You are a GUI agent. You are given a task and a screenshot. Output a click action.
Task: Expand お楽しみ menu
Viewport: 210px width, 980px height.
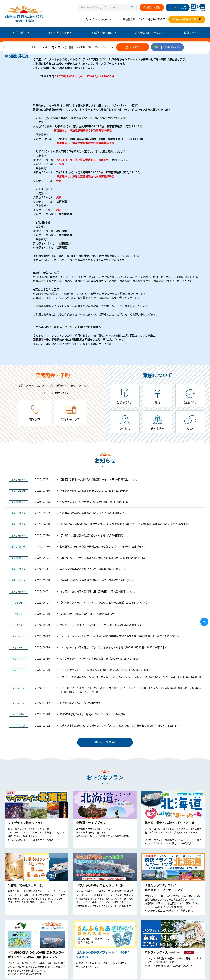[x=190, y=33]
